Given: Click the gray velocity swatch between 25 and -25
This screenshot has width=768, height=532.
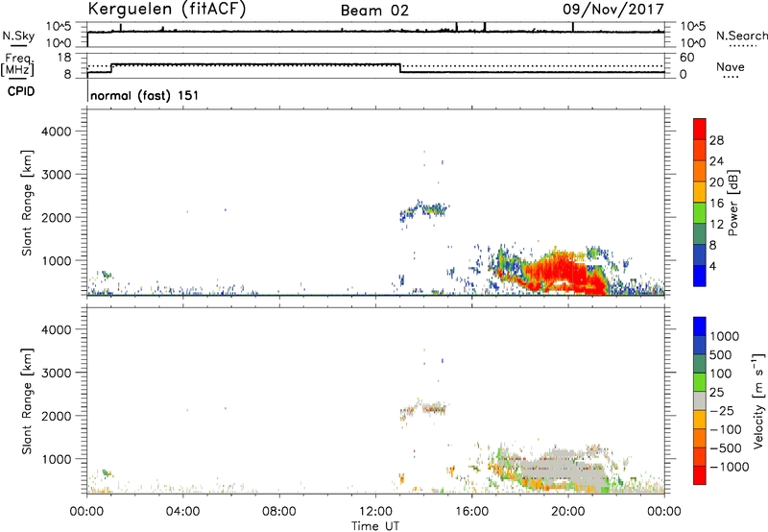Looking at the screenshot, I should (700, 400).
